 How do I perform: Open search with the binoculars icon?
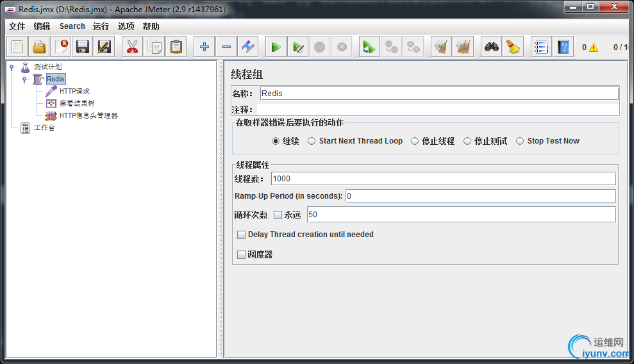(492, 47)
